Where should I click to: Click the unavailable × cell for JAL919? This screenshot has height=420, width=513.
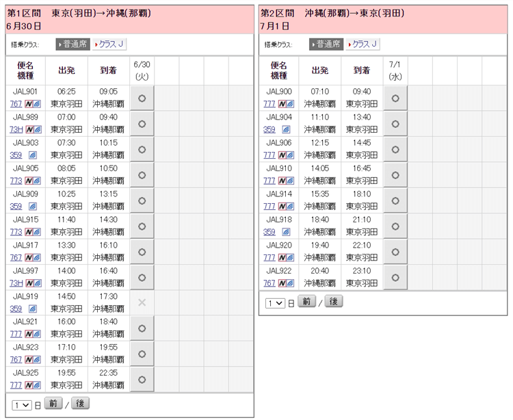pyautogui.click(x=142, y=302)
